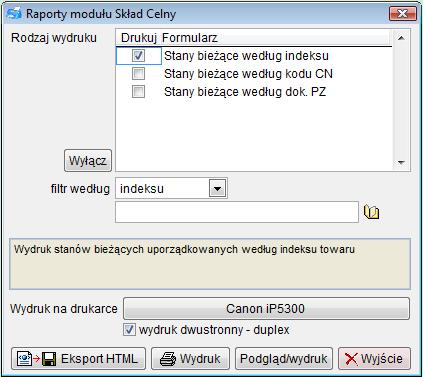Click the empty filter value input field
The image size is (423, 377).
coord(237,212)
